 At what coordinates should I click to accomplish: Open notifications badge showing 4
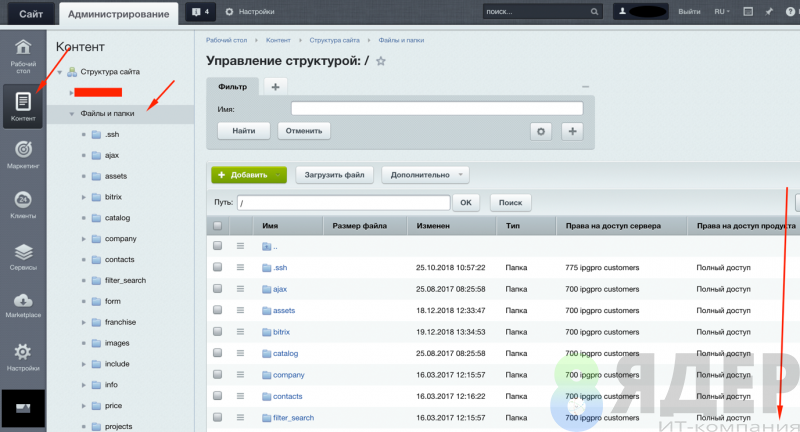click(201, 12)
